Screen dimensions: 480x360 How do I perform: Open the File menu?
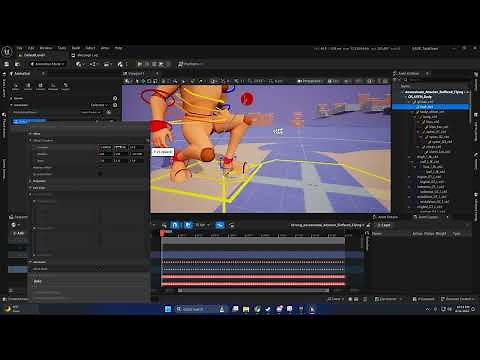(20, 48)
